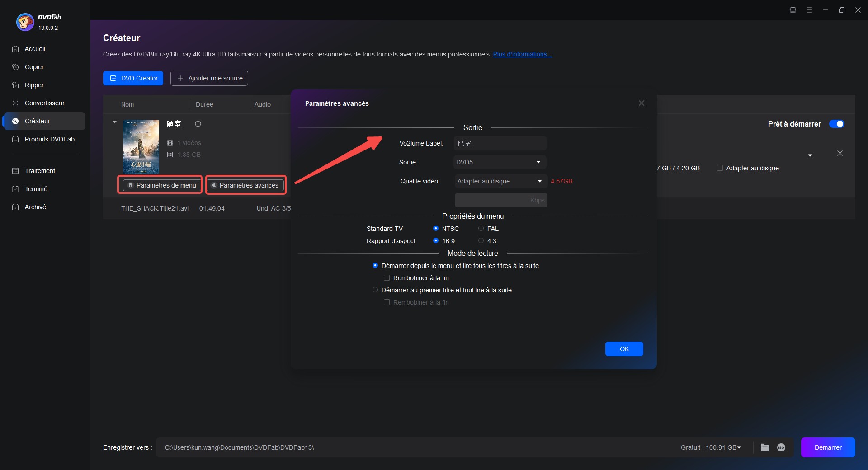The image size is (868, 470).
Task: Click the Archivé sidebar icon
Action: click(x=15, y=207)
